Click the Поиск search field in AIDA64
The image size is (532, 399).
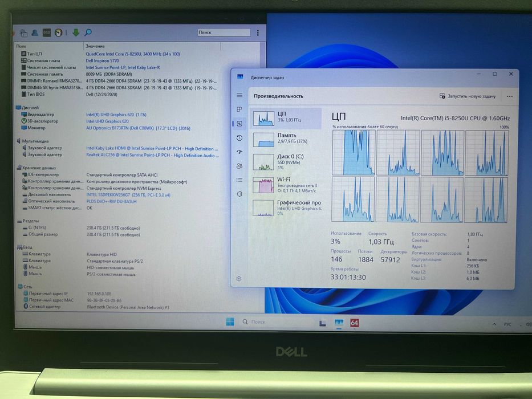(x=224, y=32)
